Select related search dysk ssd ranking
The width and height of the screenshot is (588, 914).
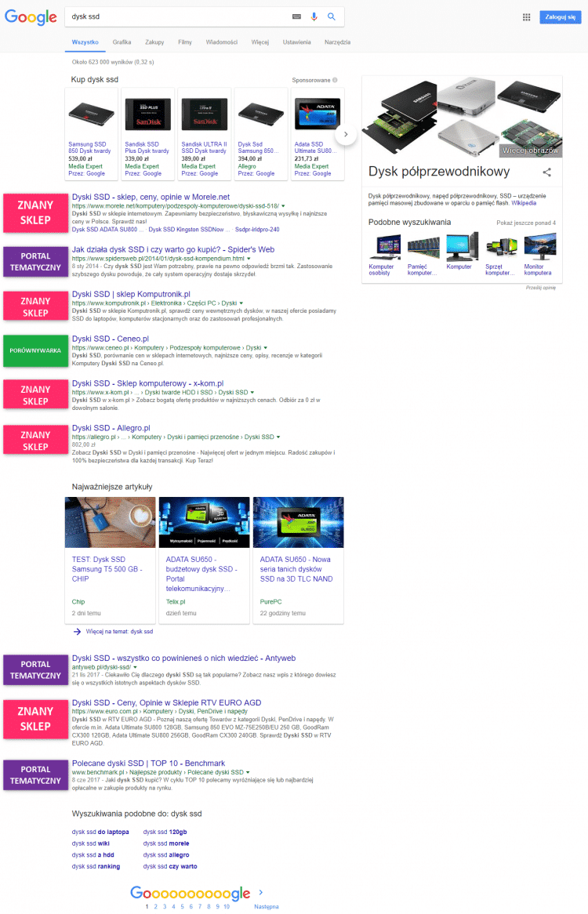(x=96, y=866)
